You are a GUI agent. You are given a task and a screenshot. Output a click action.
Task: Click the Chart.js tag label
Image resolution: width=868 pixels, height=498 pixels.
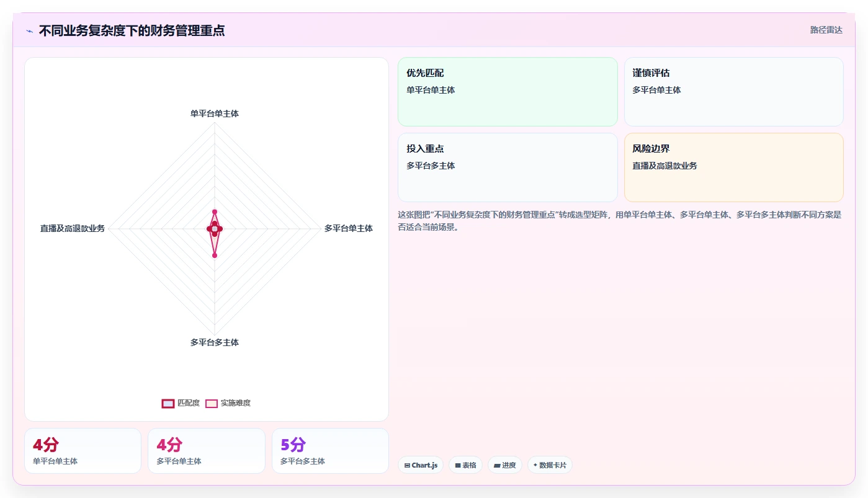(424, 465)
